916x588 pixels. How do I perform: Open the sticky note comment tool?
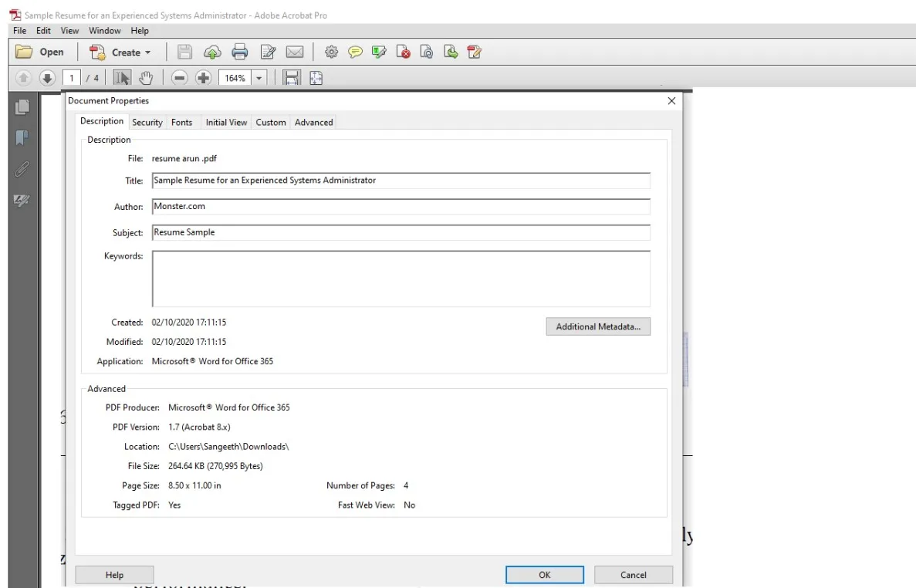tap(355, 52)
